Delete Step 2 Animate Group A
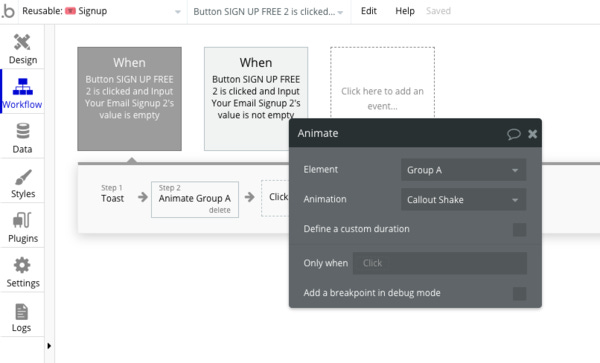This screenshot has width=600, height=363. click(x=220, y=210)
